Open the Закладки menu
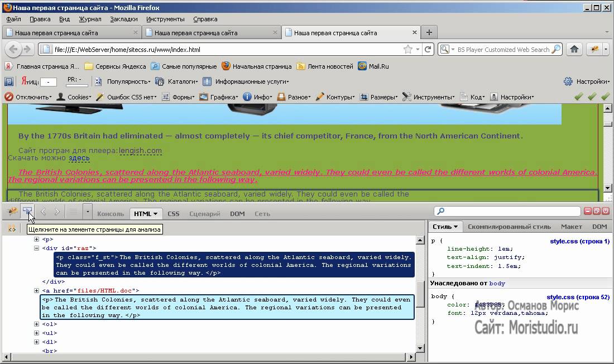The width and height of the screenshot is (614, 364). point(124,19)
